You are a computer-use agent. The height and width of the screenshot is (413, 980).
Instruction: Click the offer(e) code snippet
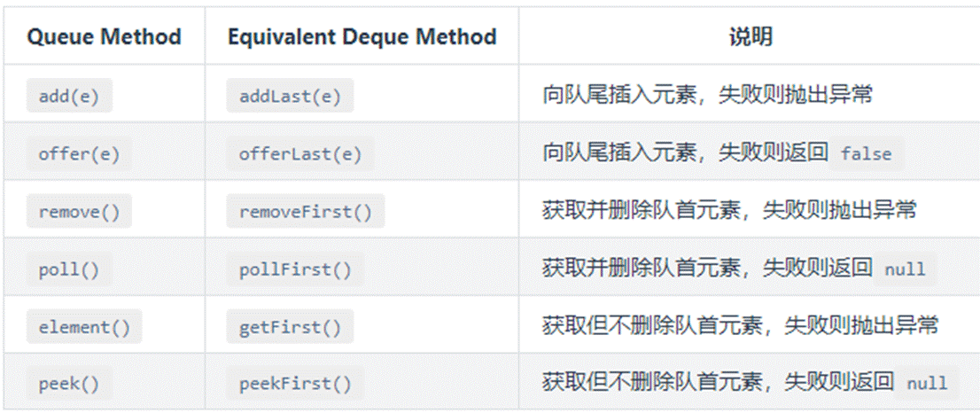[x=79, y=153]
